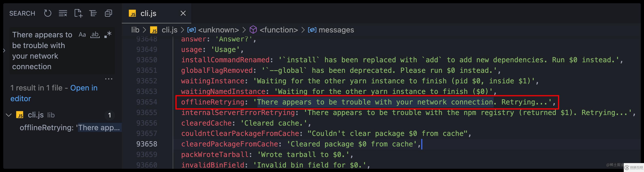The width and height of the screenshot is (644, 172).
Task: Open results in editor link
Action: [54, 93]
